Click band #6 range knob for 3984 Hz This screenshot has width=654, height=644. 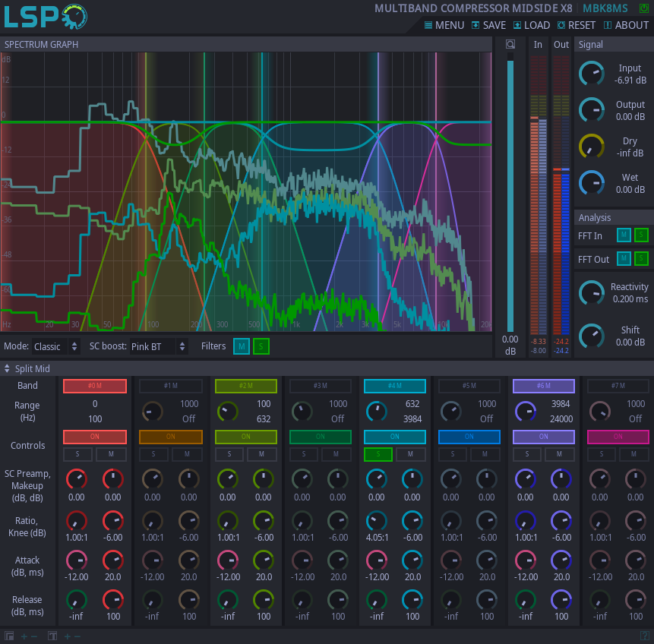coord(526,412)
